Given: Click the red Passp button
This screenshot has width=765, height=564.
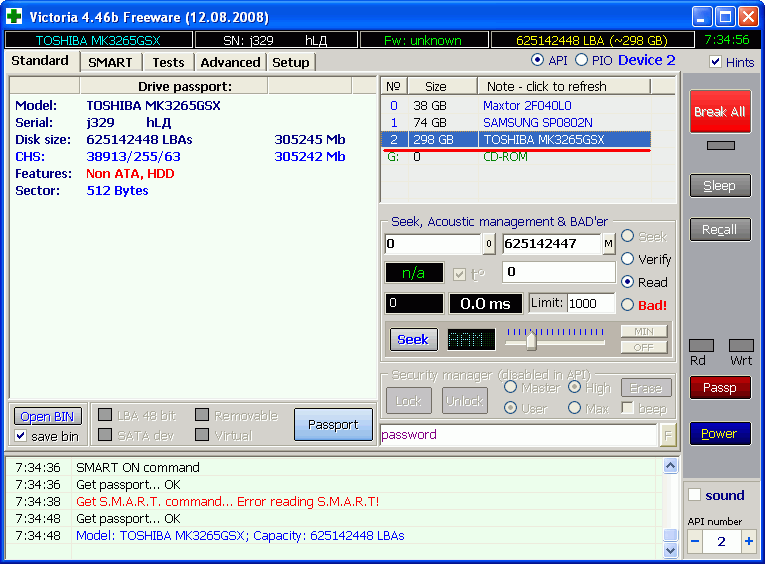Looking at the screenshot, I should tap(719, 387).
